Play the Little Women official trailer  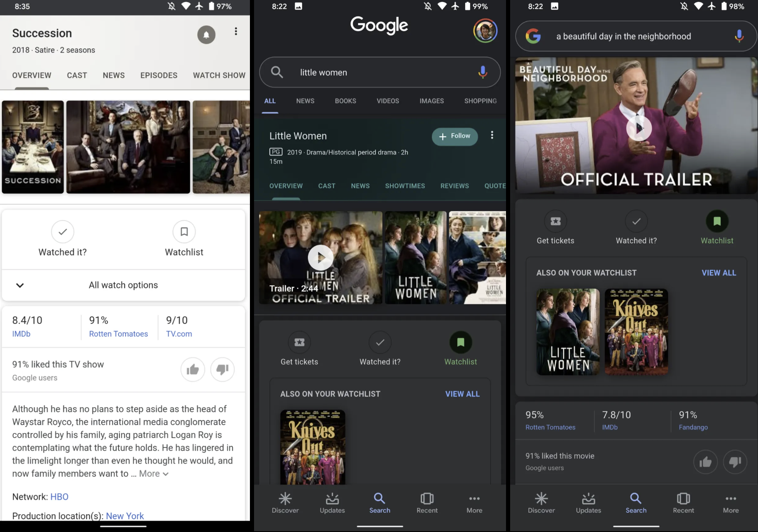[x=320, y=258]
